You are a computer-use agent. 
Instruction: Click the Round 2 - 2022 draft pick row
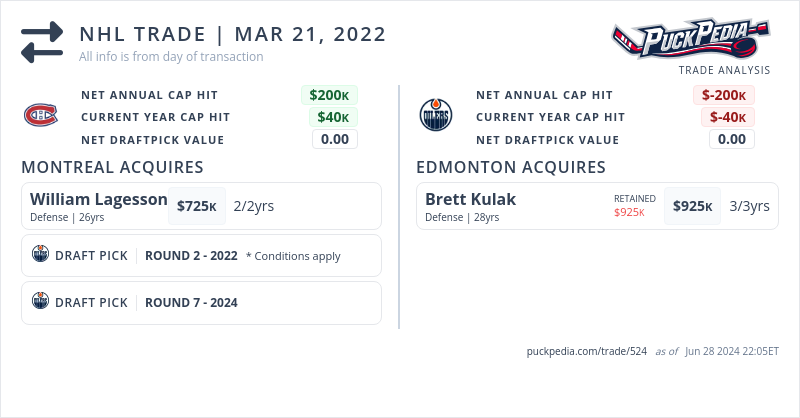click(x=191, y=255)
